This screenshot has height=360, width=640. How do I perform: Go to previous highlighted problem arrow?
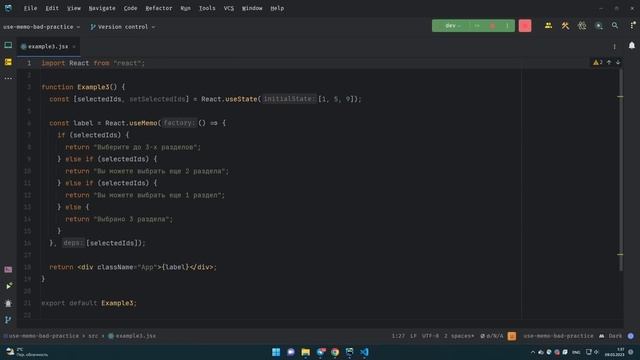(x=609, y=62)
